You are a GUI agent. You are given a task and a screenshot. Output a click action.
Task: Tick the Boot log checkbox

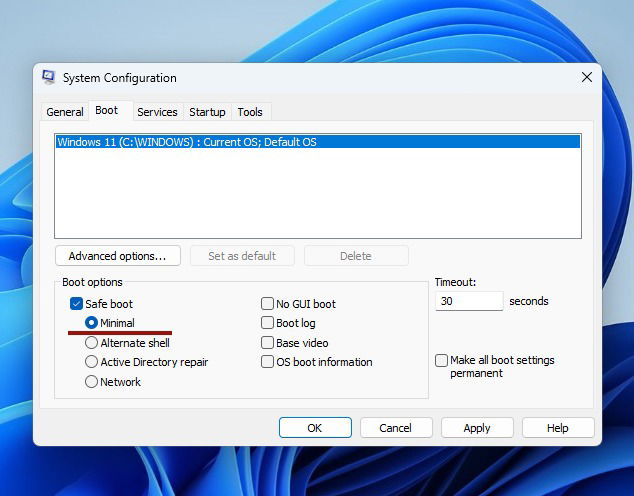(267, 323)
